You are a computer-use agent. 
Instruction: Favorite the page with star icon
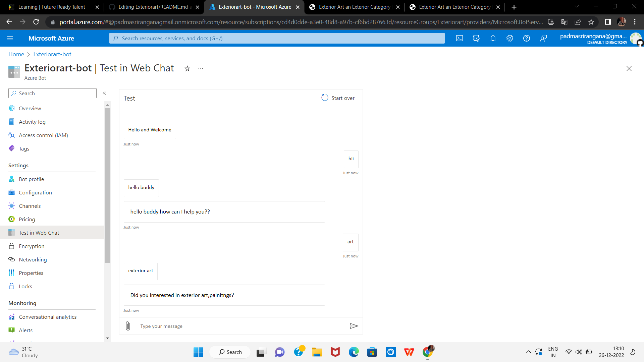coord(187,69)
